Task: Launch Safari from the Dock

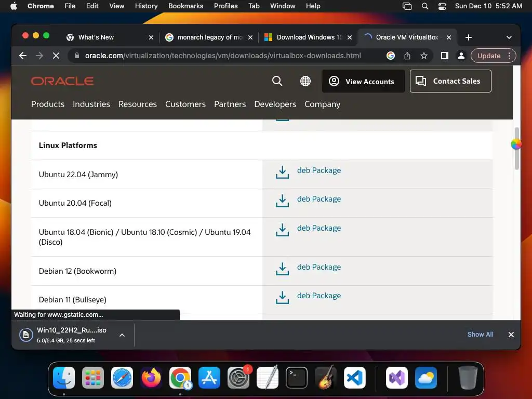Action: tap(122, 378)
